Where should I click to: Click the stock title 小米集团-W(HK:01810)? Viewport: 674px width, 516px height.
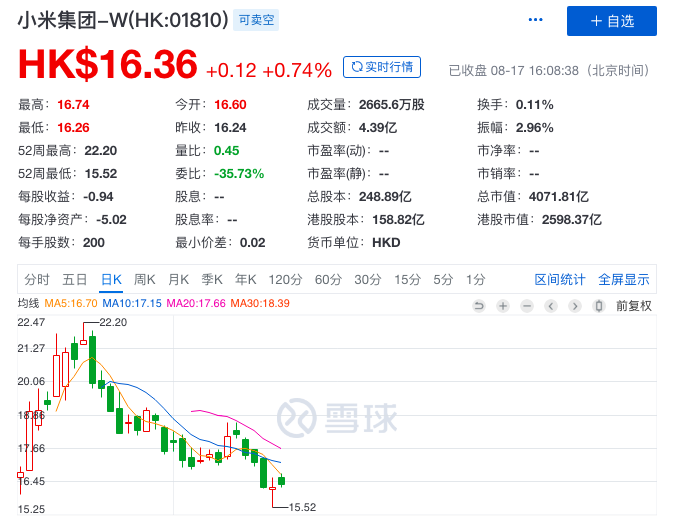coord(123,20)
